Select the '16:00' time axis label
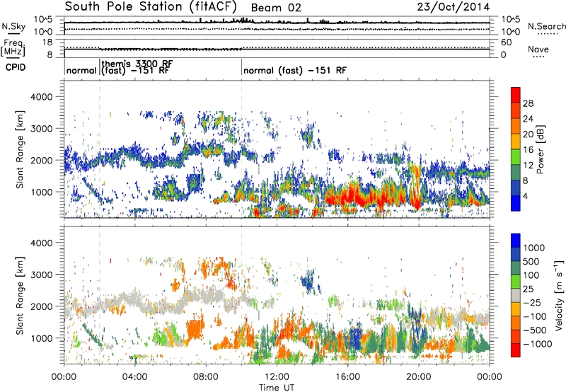Image resolution: width=566 pixels, height=392 pixels. [x=347, y=377]
